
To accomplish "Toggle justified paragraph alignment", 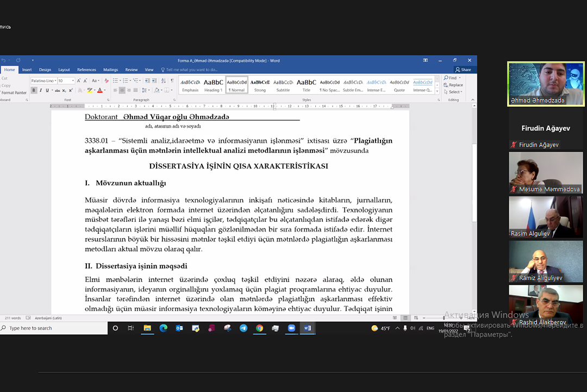I will tap(134, 90).
